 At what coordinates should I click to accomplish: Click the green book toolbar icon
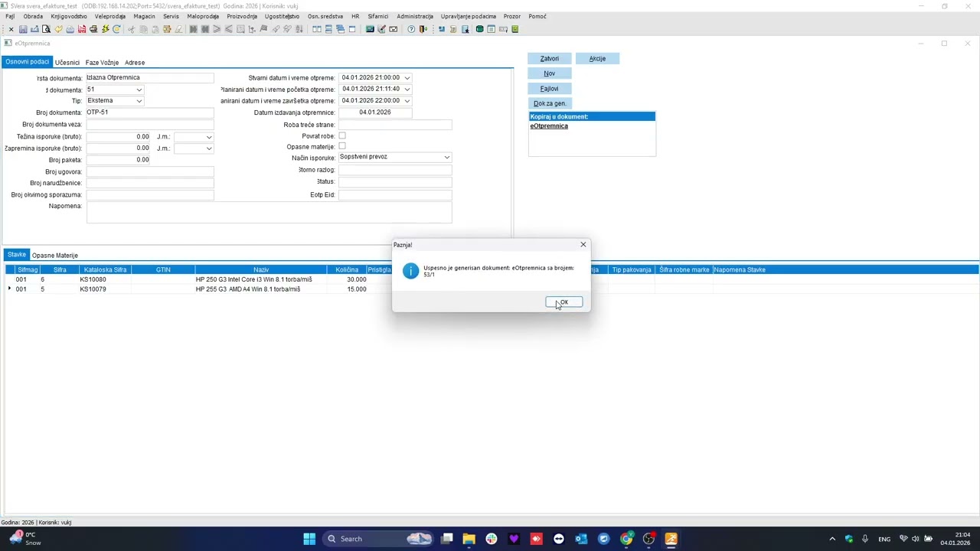click(515, 29)
